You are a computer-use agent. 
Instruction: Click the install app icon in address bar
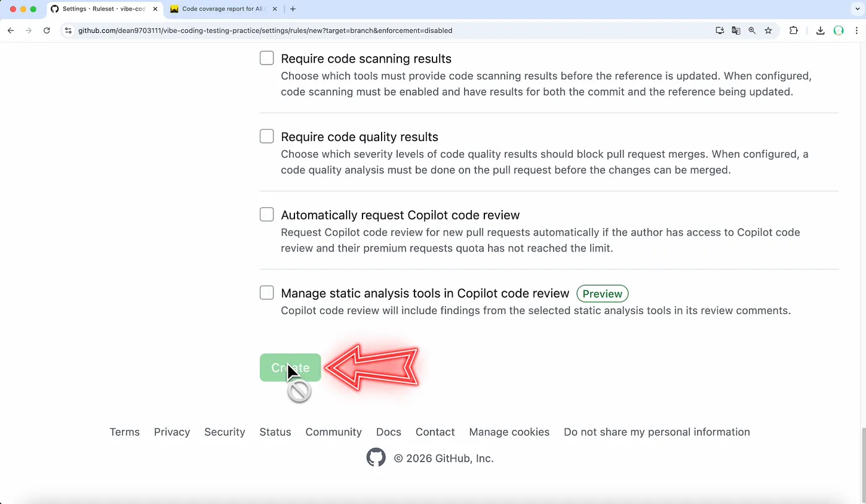(720, 30)
